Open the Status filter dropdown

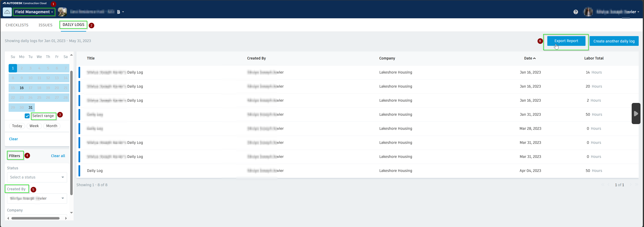point(37,177)
